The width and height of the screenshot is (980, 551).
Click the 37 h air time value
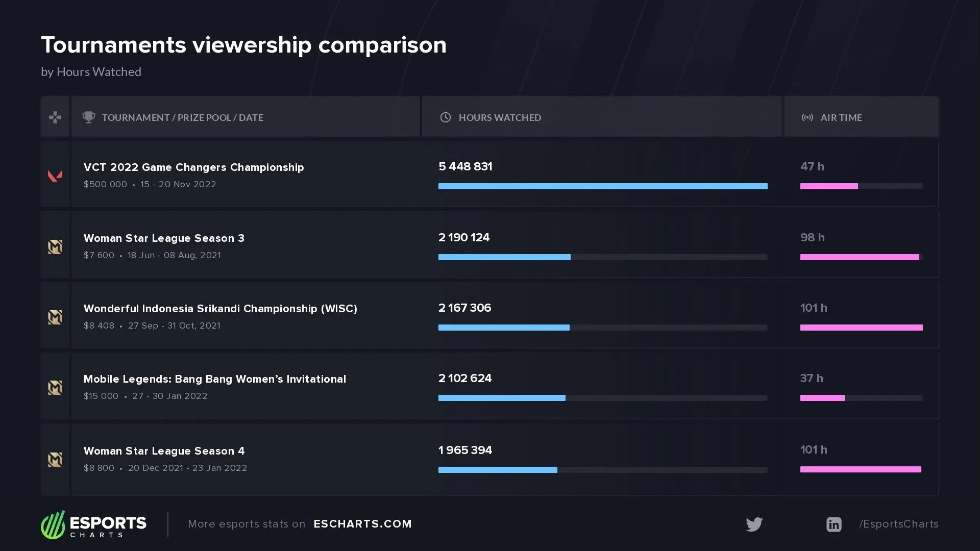(812, 379)
